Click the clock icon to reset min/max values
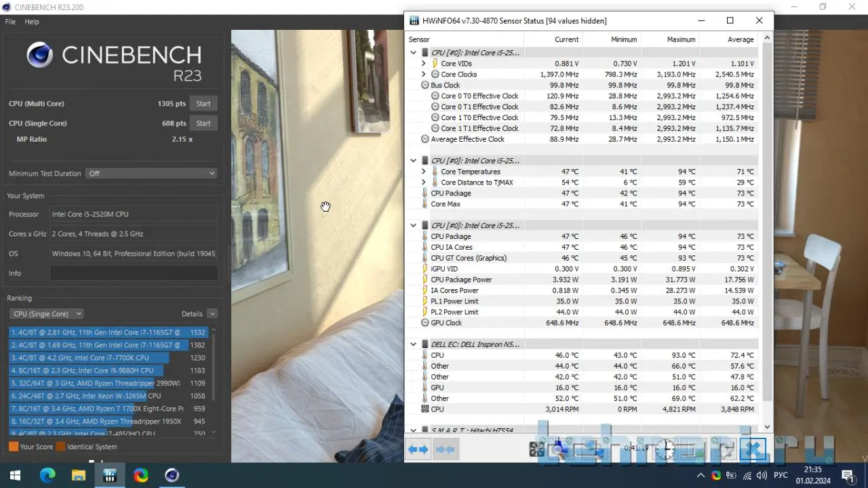 [665, 449]
